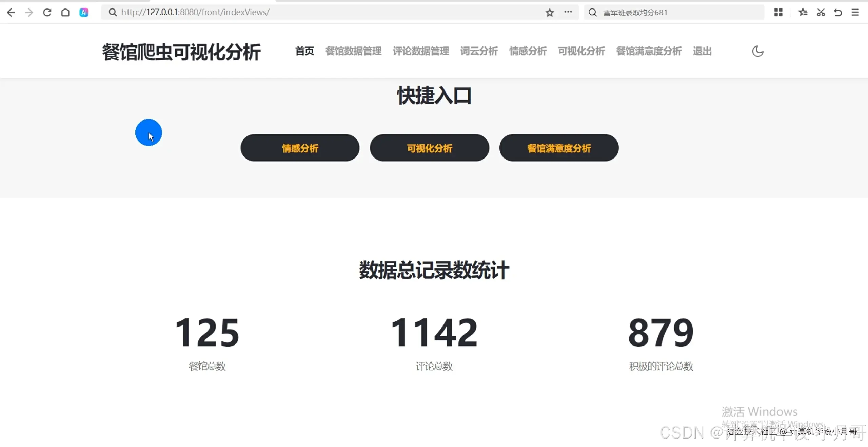Click the AI assistant browser icon
Viewport: 868px width, 447px height.
[x=84, y=12]
